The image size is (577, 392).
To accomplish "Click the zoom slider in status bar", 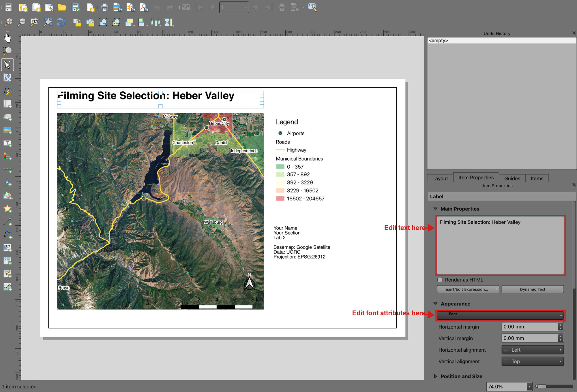I will click(x=554, y=386).
